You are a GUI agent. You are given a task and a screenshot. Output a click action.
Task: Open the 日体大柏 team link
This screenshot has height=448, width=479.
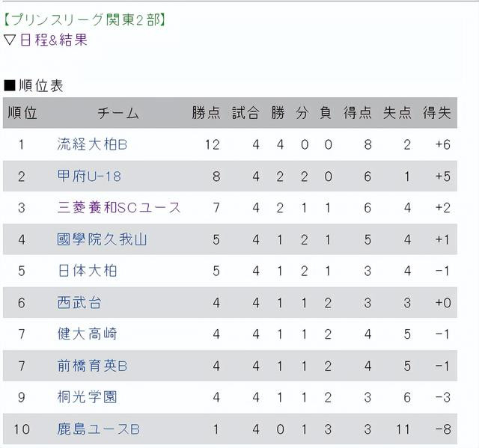87,271
